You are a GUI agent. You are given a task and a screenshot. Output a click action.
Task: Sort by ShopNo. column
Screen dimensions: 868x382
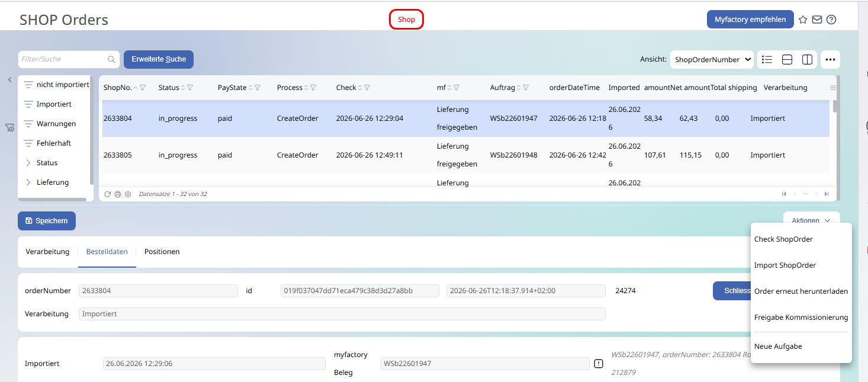[136, 88]
